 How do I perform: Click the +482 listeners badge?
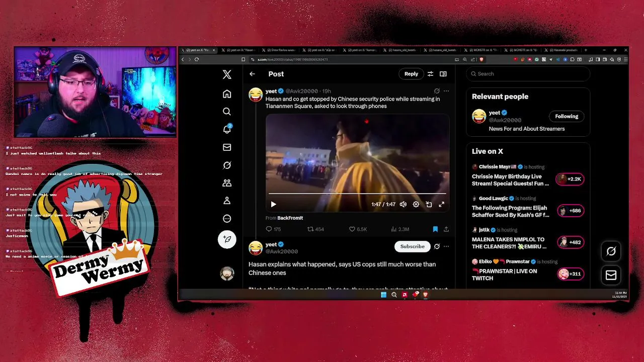pos(570,242)
